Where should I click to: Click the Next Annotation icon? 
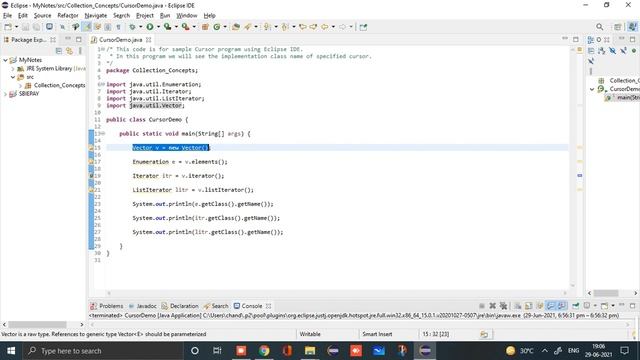pyautogui.click(x=267, y=27)
